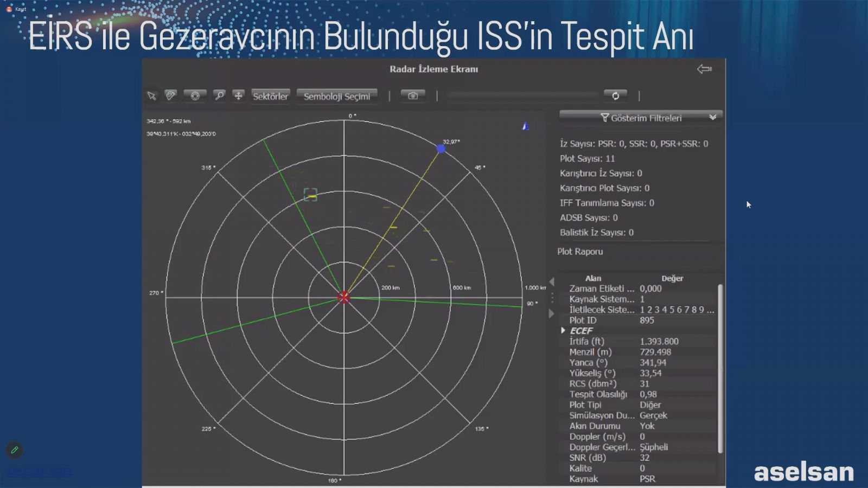868x488 pixels.
Task: Click the toolbar progress slider bar
Action: pyautogui.click(x=524, y=96)
